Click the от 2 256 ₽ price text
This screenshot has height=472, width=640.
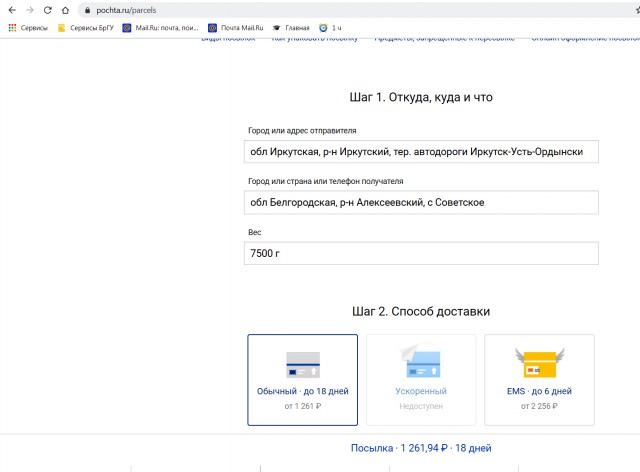pyautogui.click(x=539, y=406)
